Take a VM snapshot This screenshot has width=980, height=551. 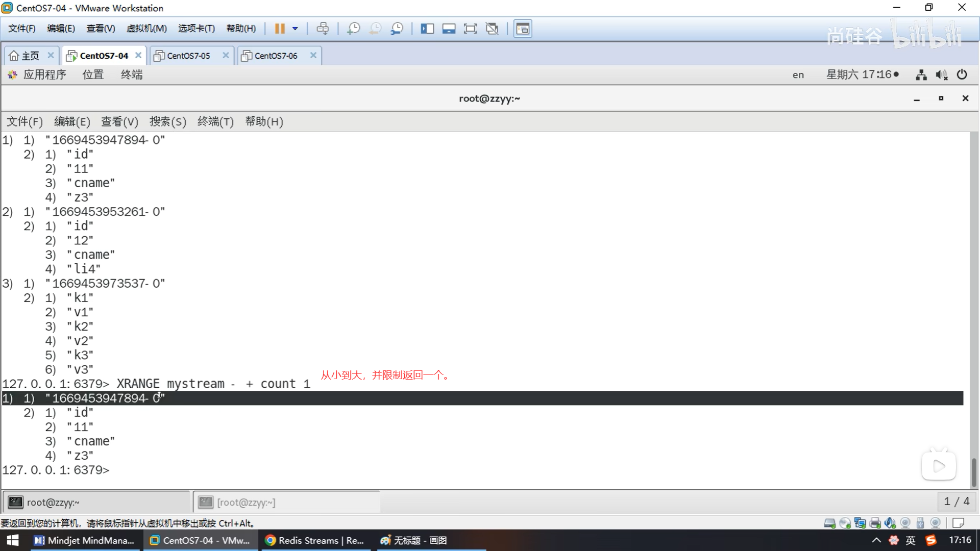pyautogui.click(x=353, y=29)
